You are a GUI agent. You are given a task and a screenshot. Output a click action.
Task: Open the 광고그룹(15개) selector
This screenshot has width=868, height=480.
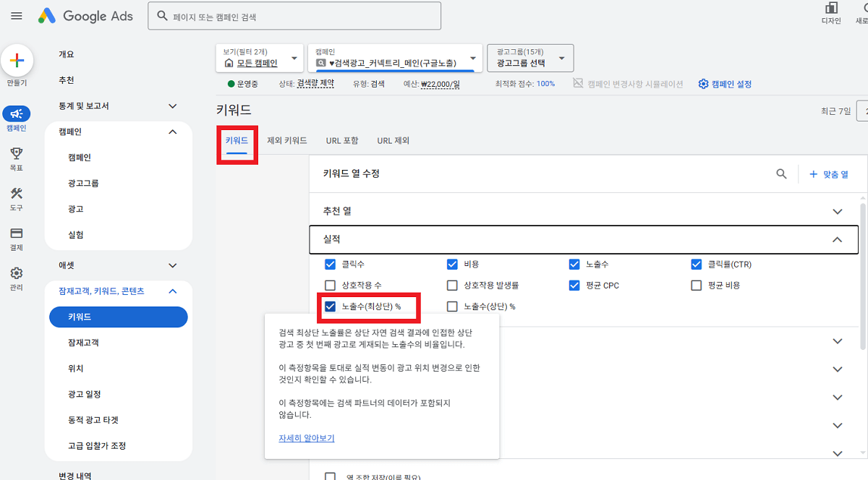528,58
